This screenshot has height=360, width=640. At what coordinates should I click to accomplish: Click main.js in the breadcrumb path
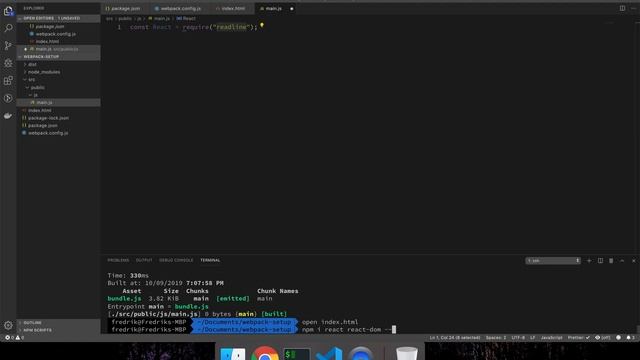click(159, 19)
